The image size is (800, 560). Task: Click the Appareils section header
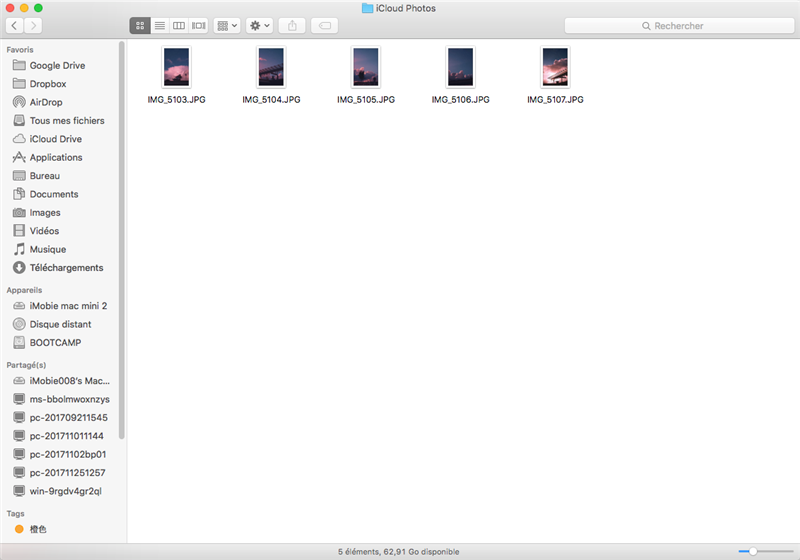click(24, 290)
